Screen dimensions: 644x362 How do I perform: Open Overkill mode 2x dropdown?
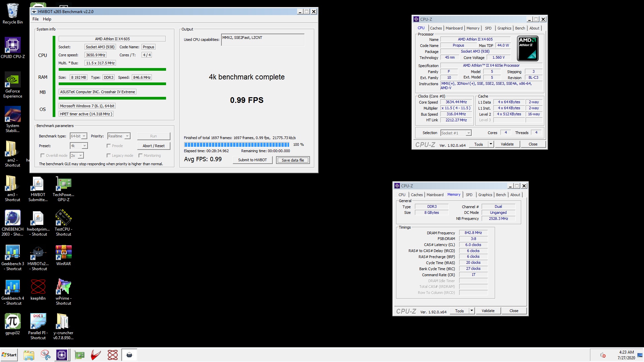(77, 156)
